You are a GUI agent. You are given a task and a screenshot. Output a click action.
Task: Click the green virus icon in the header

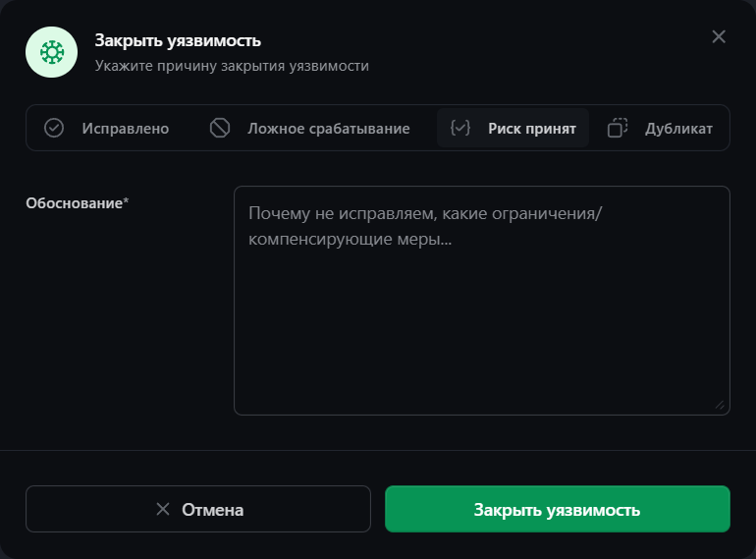click(52, 52)
